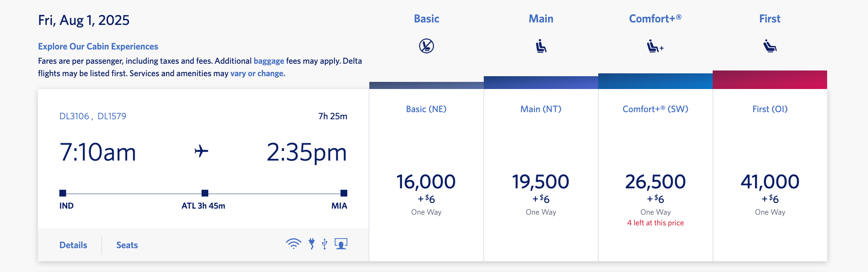The height and width of the screenshot is (272, 868).
Task: Open Explore Our Cabin Experiences
Action: point(98,46)
